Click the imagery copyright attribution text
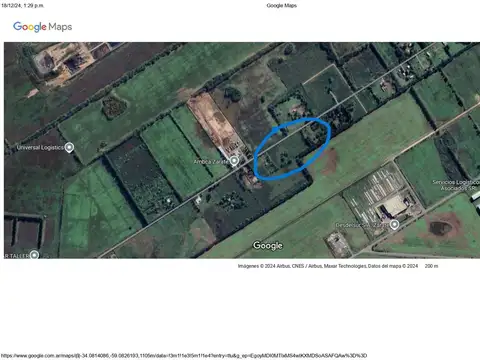Image resolution: width=480 pixels, height=360 pixels. pos(328,266)
